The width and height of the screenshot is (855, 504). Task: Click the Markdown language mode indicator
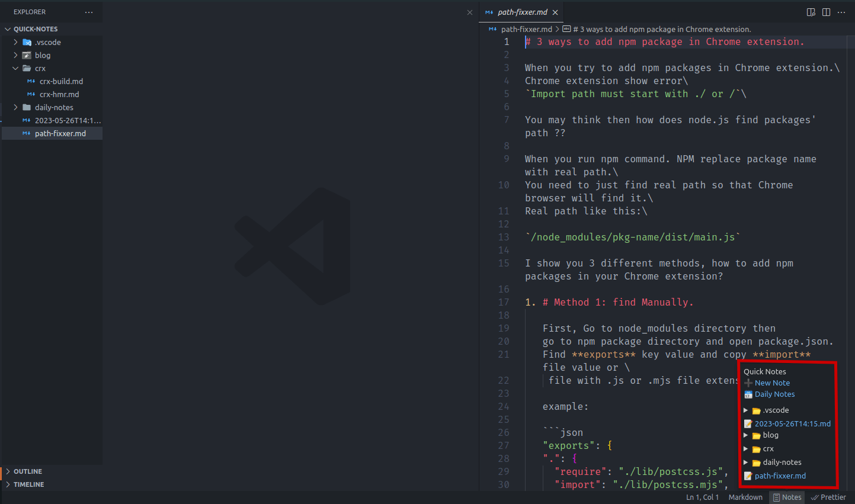[745, 497]
